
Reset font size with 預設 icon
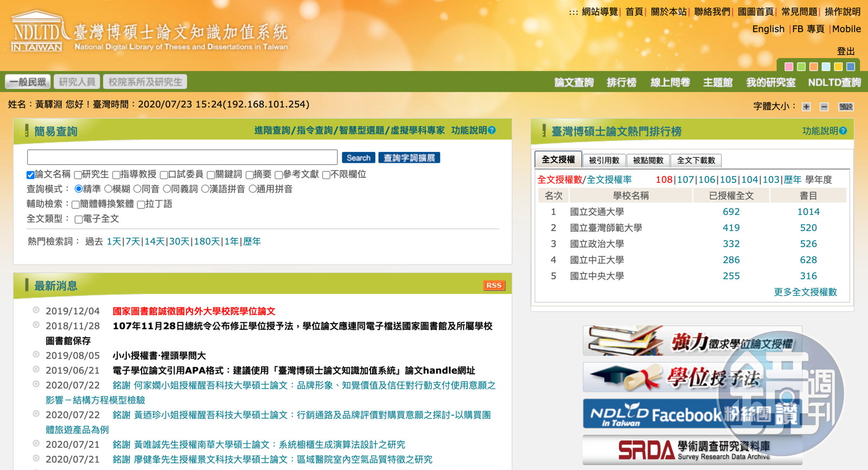(x=845, y=107)
